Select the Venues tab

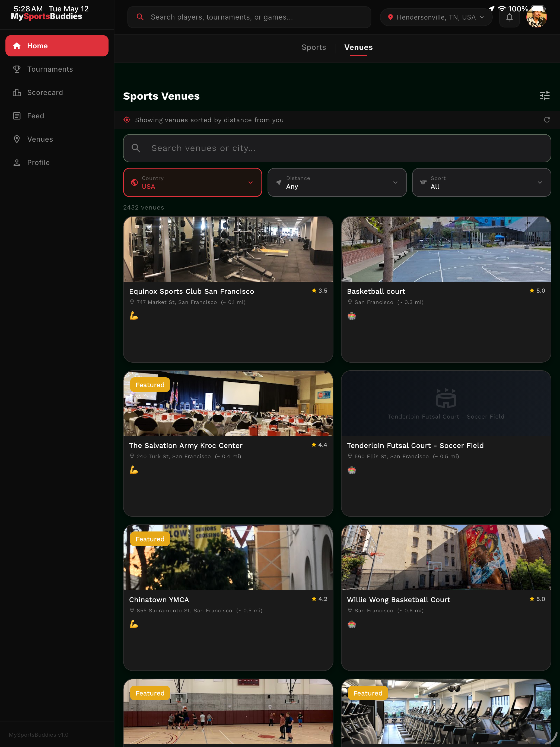point(358,47)
